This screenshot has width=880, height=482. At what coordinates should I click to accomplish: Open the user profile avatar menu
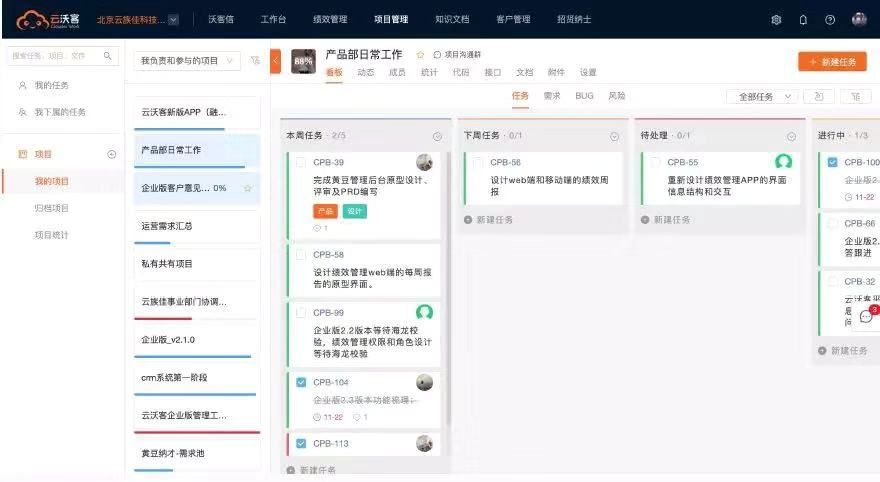859,19
